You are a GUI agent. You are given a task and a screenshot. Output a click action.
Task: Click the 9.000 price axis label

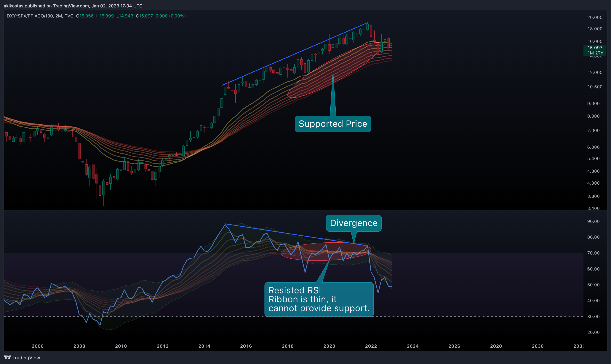(593, 104)
